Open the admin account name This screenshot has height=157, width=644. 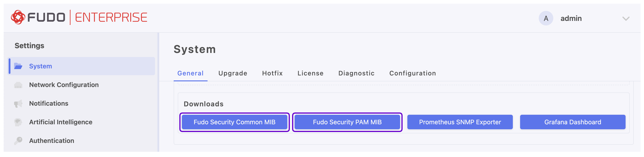(x=571, y=18)
